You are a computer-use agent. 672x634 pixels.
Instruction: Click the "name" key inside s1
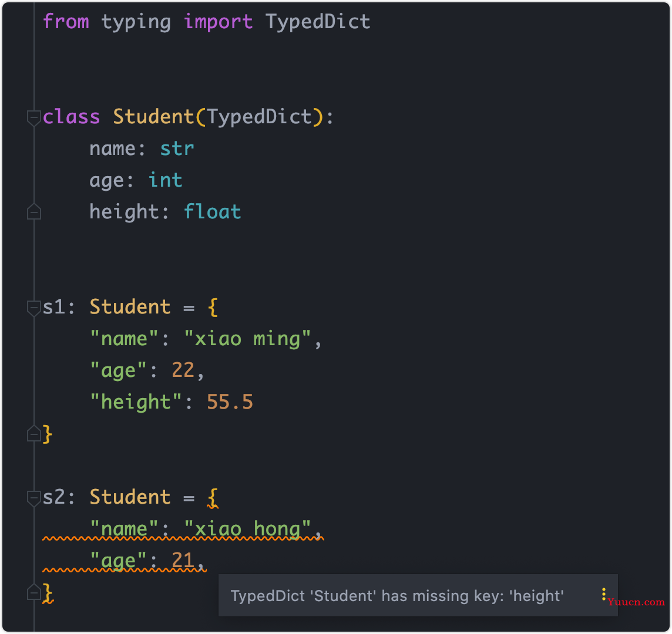coord(125,339)
